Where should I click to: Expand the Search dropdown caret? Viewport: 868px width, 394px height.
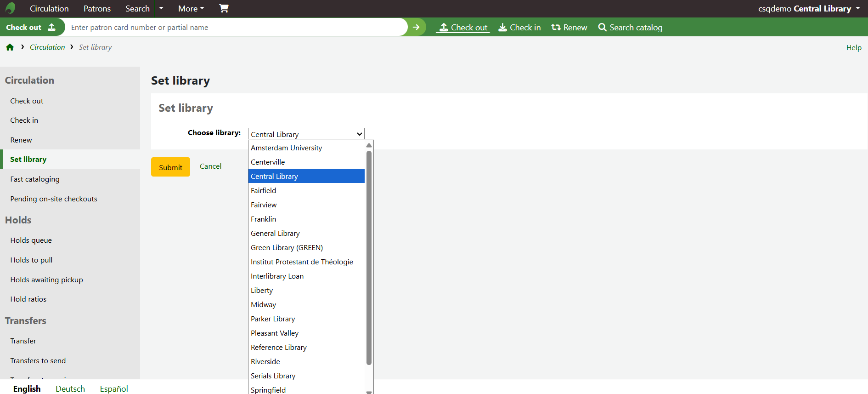[x=161, y=8]
